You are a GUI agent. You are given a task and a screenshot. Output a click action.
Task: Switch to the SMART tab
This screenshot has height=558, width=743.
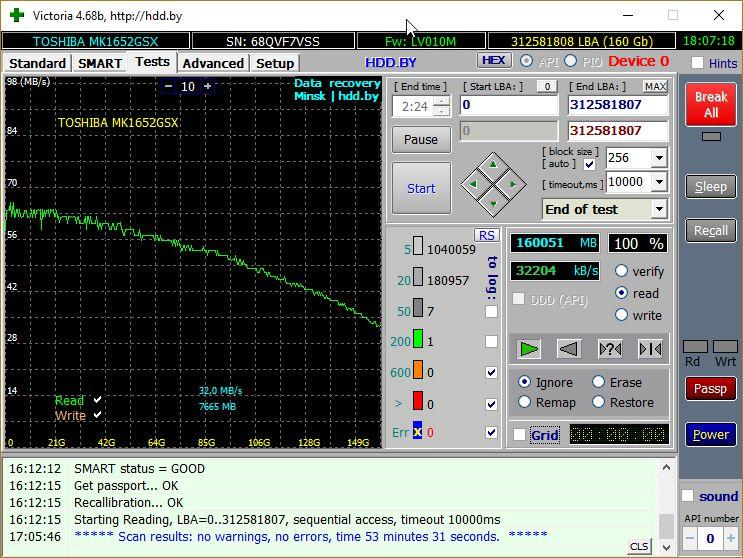(100, 63)
